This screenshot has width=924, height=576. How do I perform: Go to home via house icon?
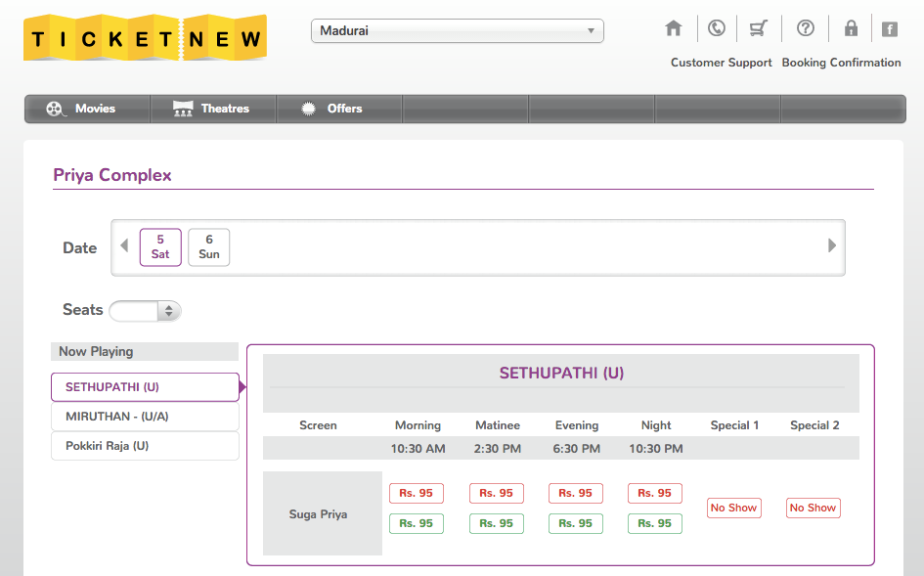tap(674, 28)
